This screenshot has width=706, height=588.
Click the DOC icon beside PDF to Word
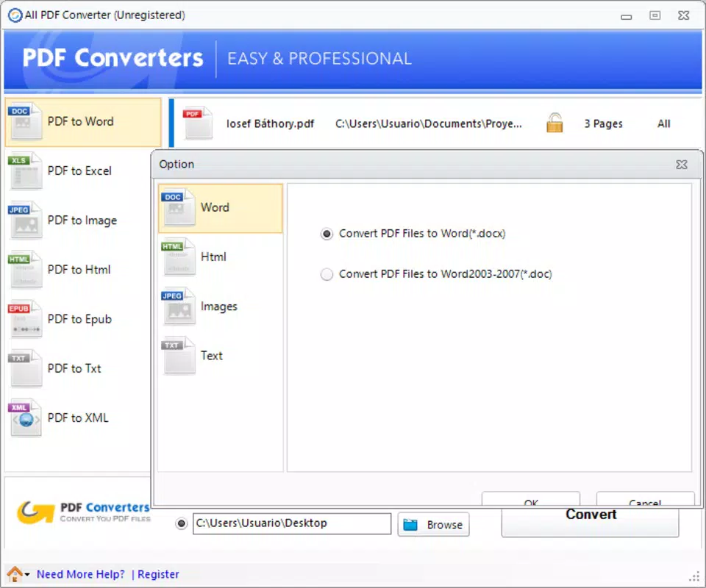point(25,121)
